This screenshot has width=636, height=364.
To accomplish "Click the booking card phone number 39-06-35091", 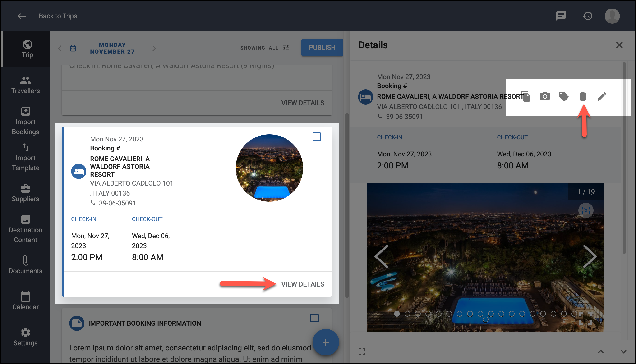I will [117, 203].
